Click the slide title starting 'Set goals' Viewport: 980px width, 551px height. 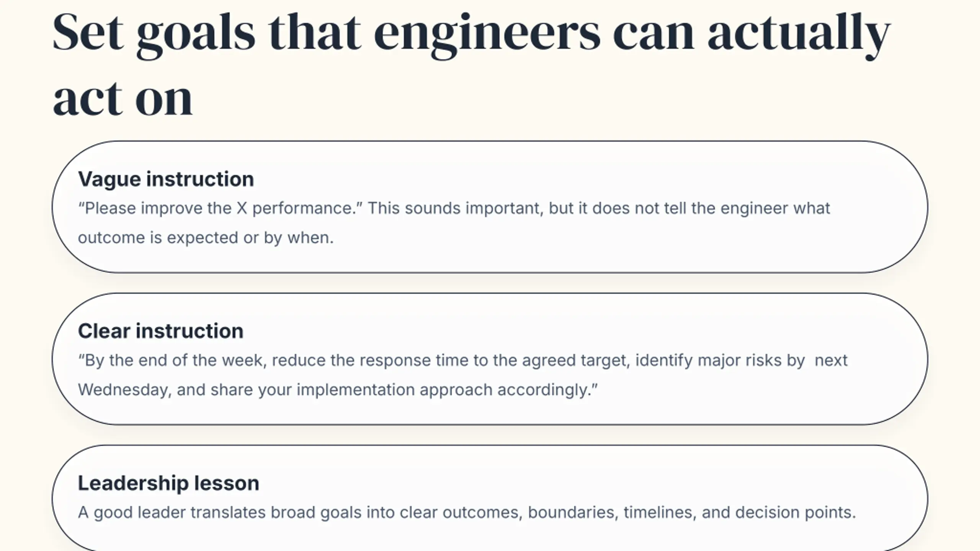coord(472,64)
